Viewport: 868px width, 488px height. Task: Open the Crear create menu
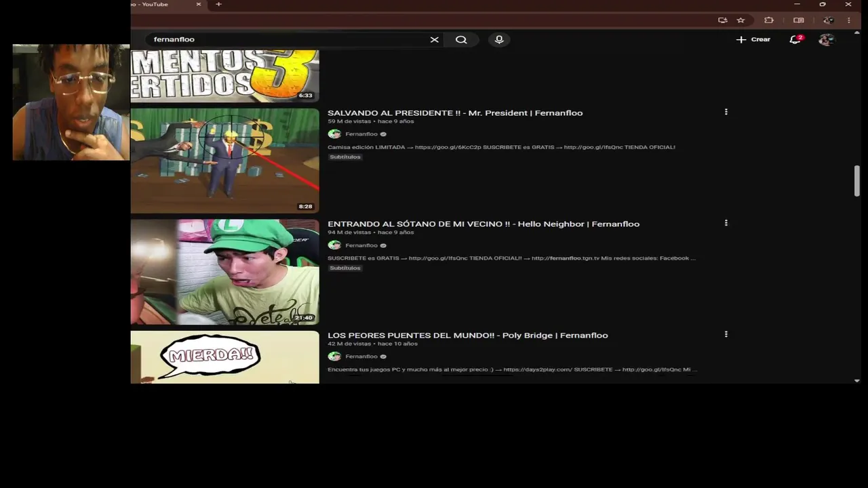click(753, 39)
